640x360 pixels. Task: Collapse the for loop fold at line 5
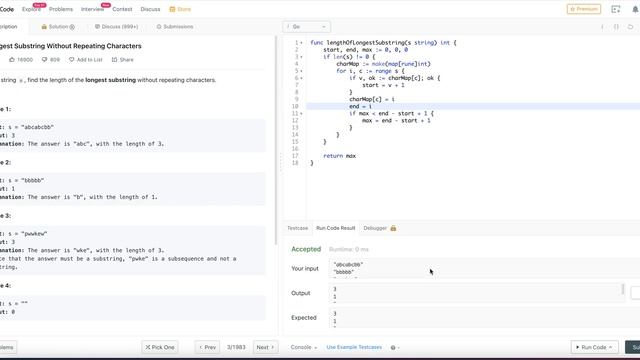click(x=301, y=71)
